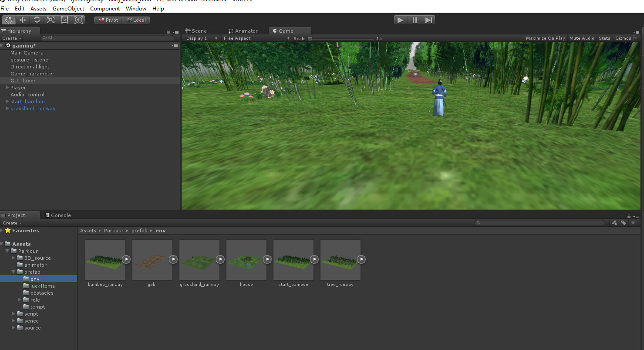The height and width of the screenshot is (350, 644).
Task: Open the Gizmos dropdown
Action: pos(624,38)
